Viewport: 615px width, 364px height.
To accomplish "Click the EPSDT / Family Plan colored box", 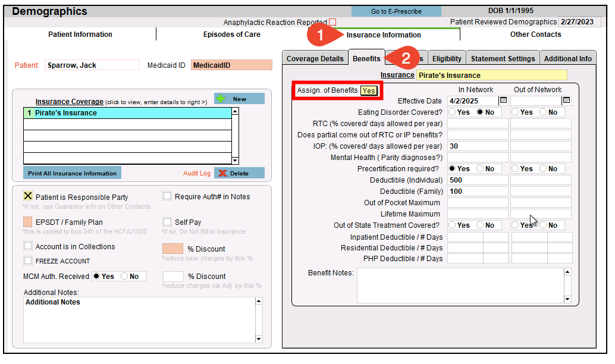I will tap(28, 222).
